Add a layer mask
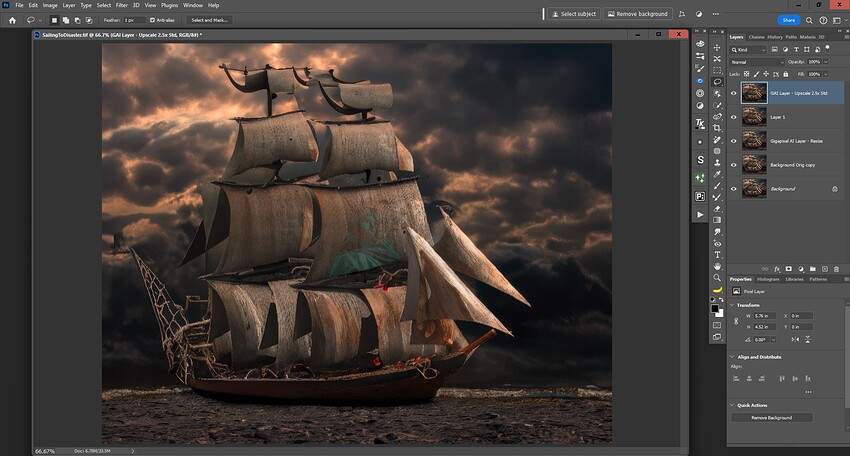This screenshot has width=850, height=456. point(789,269)
